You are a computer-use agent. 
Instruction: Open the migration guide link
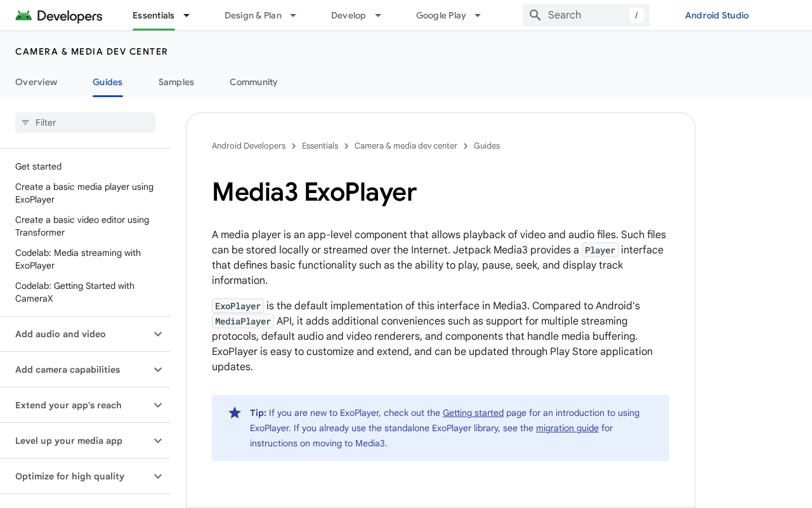(567, 428)
